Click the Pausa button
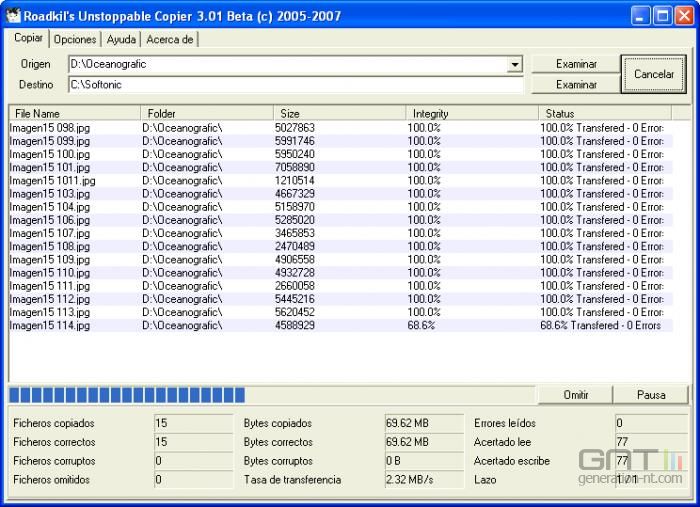Image resolution: width=700 pixels, height=507 pixels. click(651, 395)
